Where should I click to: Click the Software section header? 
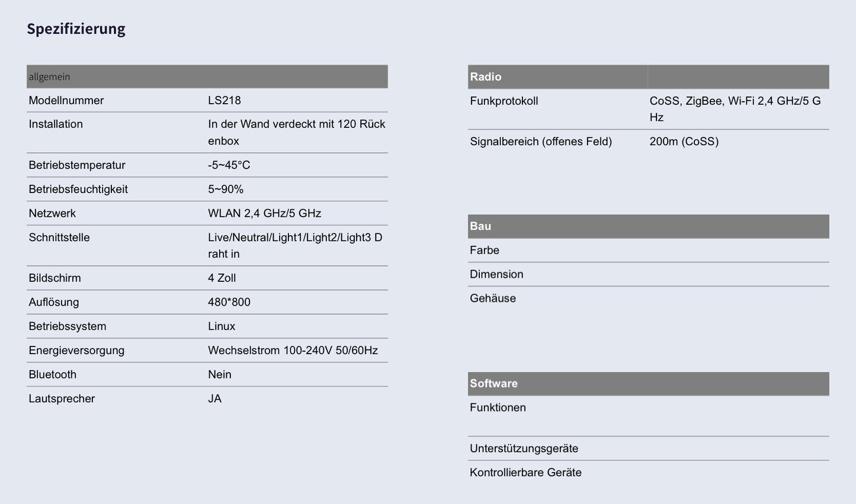pyautogui.click(x=493, y=384)
